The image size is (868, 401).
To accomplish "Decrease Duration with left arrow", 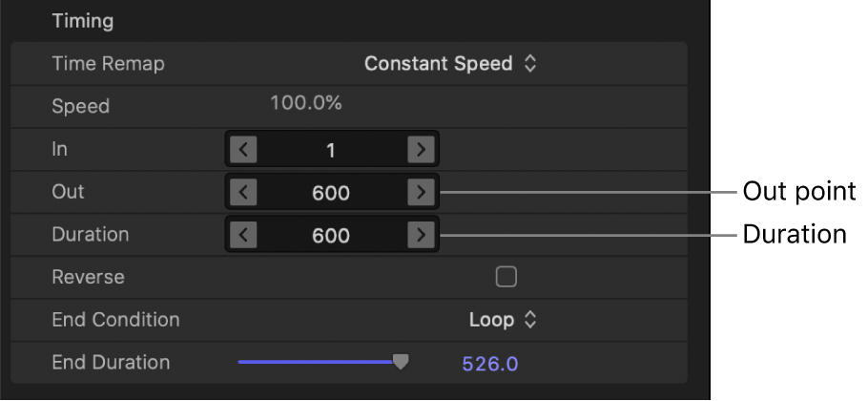I will coord(243,235).
